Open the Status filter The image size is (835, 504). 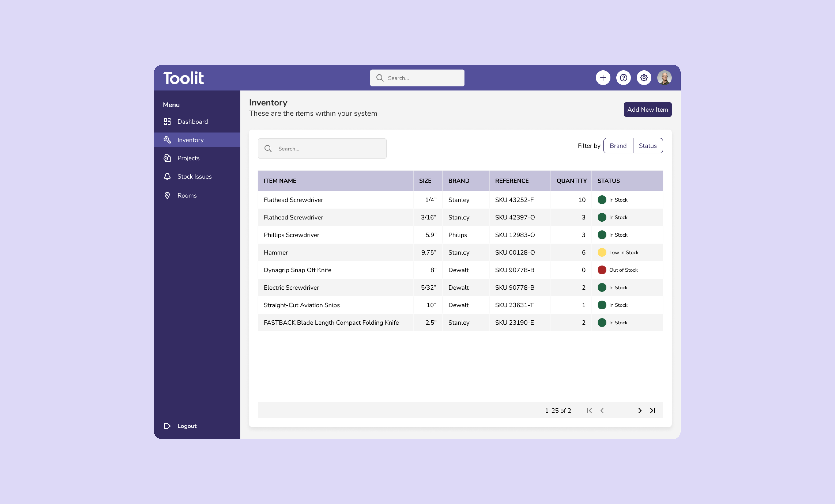point(647,146)
